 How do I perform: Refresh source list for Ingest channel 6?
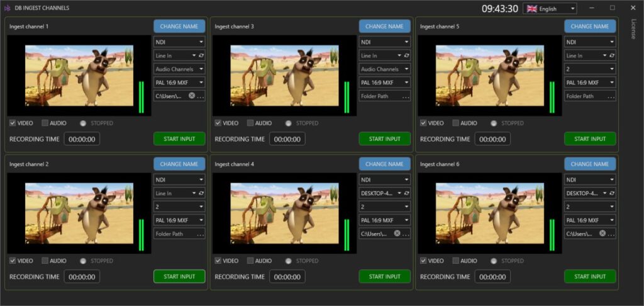tap(612, 193)
